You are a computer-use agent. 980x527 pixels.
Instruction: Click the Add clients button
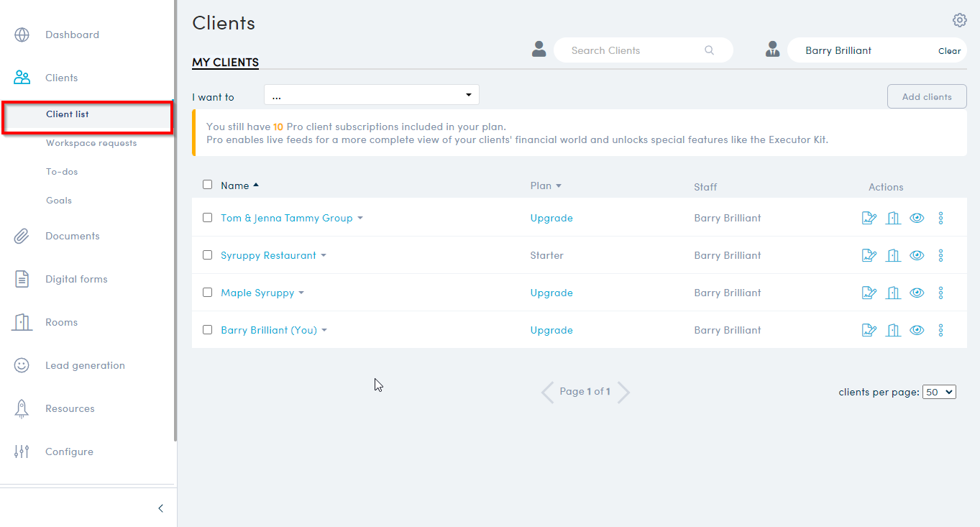point(926,96)
